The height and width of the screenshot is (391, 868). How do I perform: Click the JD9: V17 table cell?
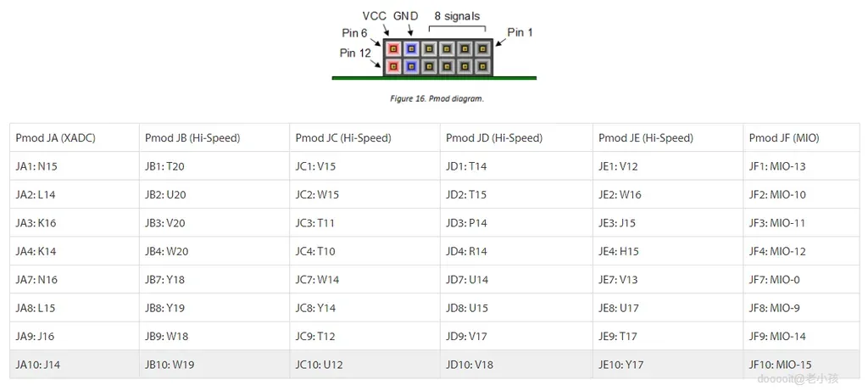click(516, 336)
